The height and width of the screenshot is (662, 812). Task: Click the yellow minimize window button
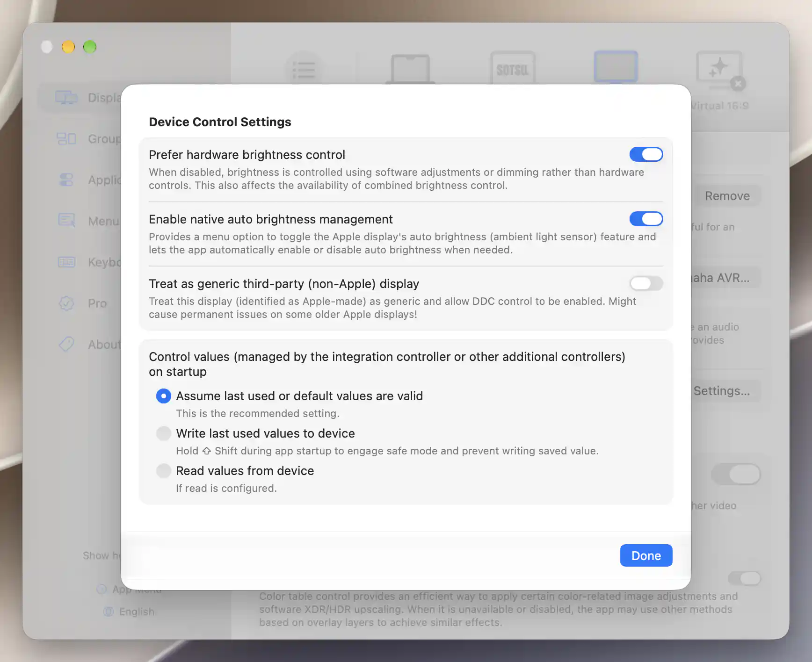point(68,47)
